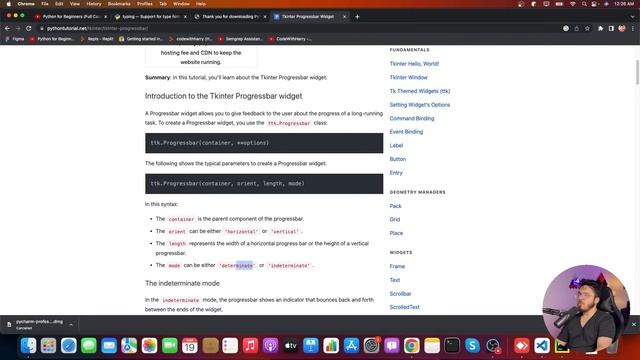The height and width of the screenshot is (360, 640).
Task: Open the Wi-Fi status icon in menu bar
Action: pyautogui.click(x=573, y=4)
